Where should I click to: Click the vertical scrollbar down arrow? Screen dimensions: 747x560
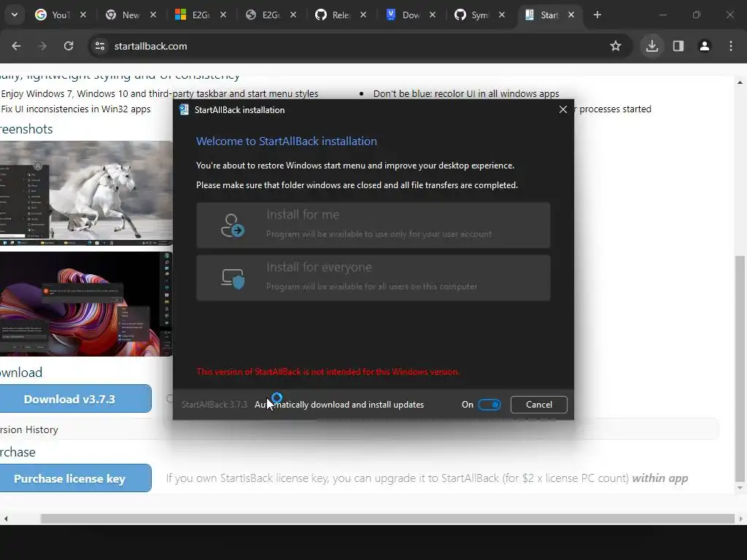[740, 488]
